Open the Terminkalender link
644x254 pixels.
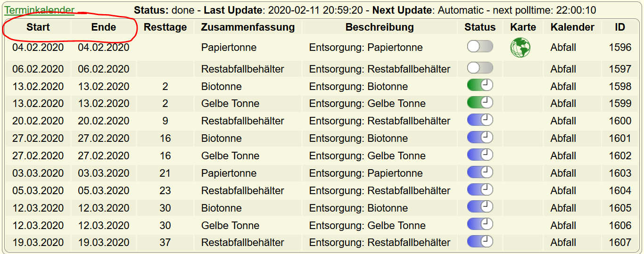pos(40,10)
